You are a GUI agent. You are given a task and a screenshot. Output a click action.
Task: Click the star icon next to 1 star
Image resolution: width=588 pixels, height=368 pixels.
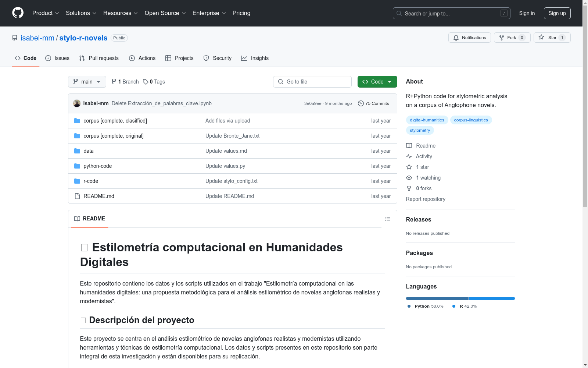pyautogui.click(x=409, y=167)
